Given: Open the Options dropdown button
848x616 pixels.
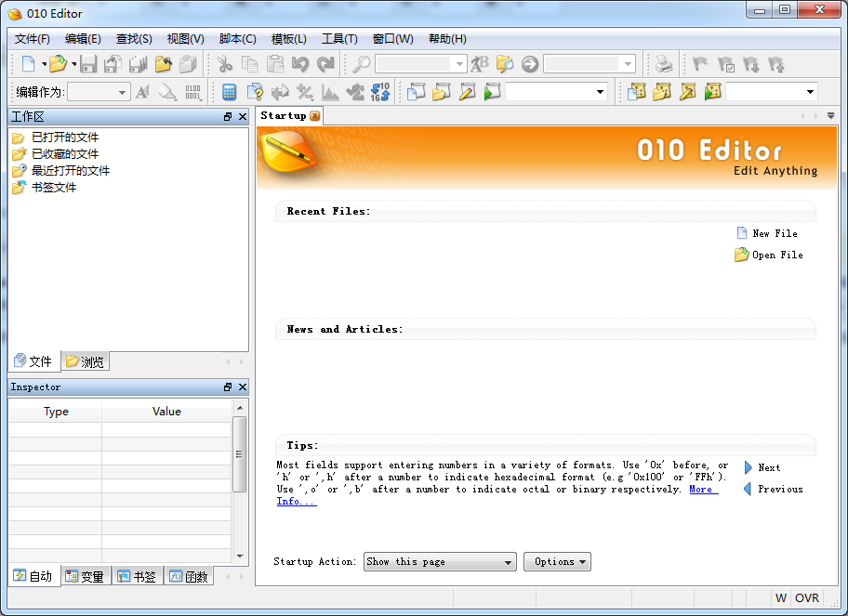Looking at the screenshot, I should pyautogui.click(x=557, y=562).
